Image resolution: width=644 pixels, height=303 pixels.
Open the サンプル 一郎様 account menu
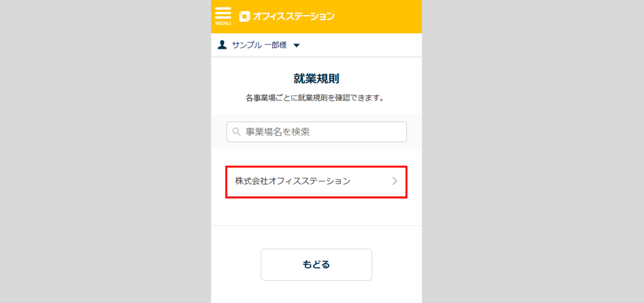click(259, 45)
